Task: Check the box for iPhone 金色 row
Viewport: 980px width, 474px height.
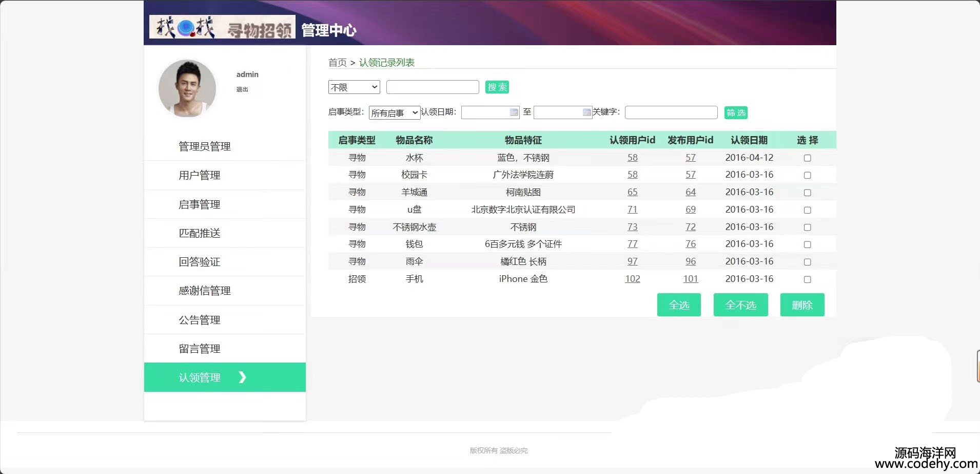Action: pyautogui.click(x=807, y=279)
